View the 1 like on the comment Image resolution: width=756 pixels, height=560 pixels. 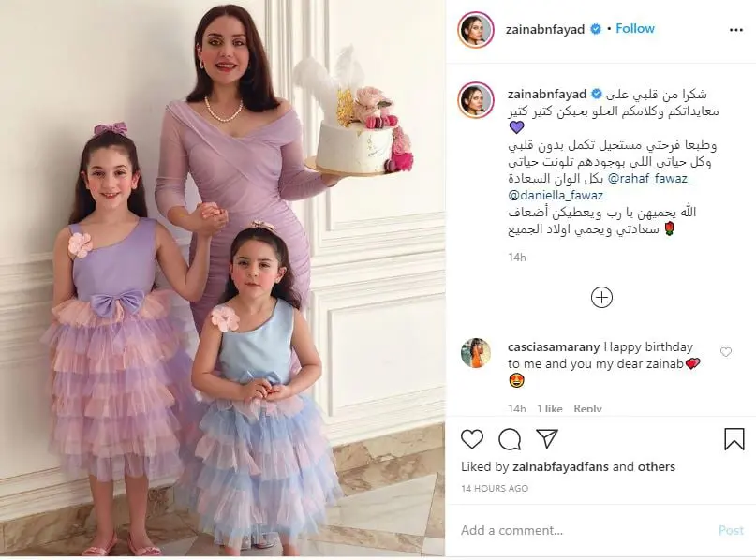click(550, 408)
